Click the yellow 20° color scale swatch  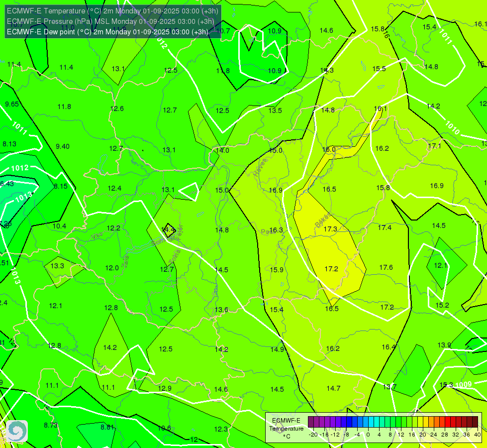click(x=420, y=422)
